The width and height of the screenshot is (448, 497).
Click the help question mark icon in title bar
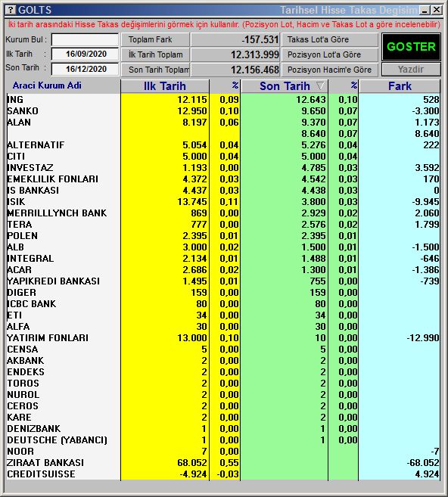(x=11, y=10)
